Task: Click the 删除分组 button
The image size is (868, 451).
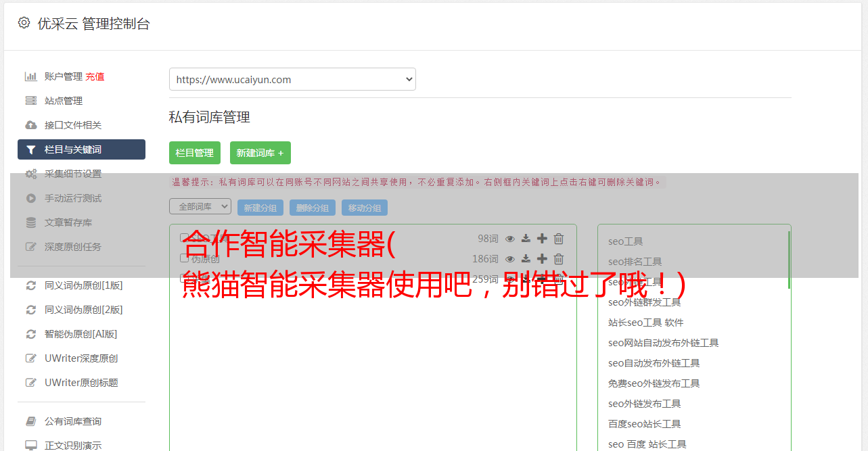Action: point(313,208)
